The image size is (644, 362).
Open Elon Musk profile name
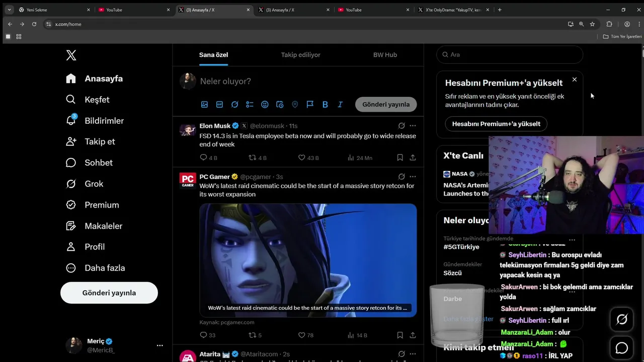(x=215, y=126)
